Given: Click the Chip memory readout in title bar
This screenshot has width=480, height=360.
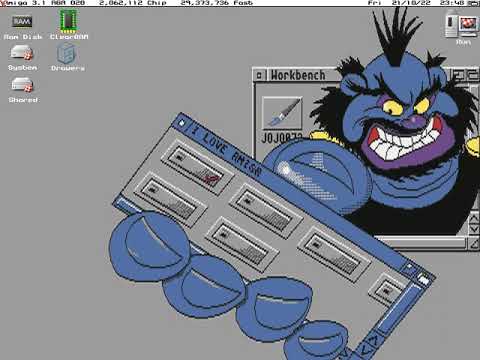Looking at the screenshot, I should pyautogui.click(x=133, y=3).
